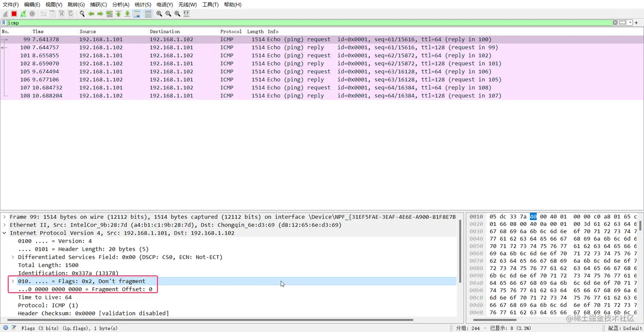Expand the Ethernet II tree node
The width and height of the screenshot is (644, 332).
4,225
